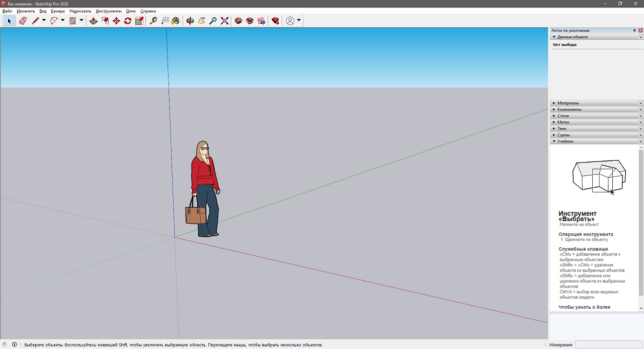Click the Измерения input field
This screenshot has height=349, width=644.
pyautogui.click(x=608, y=345)
